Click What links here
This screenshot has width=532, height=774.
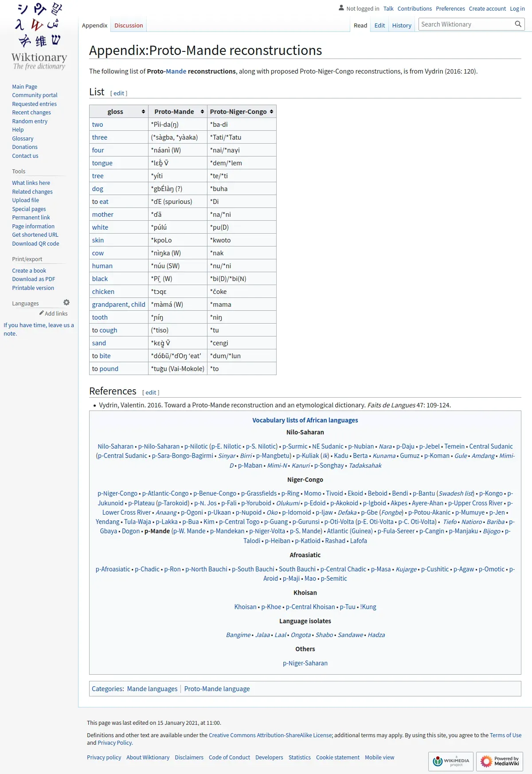pyautogui.click(x=31, y=183)
